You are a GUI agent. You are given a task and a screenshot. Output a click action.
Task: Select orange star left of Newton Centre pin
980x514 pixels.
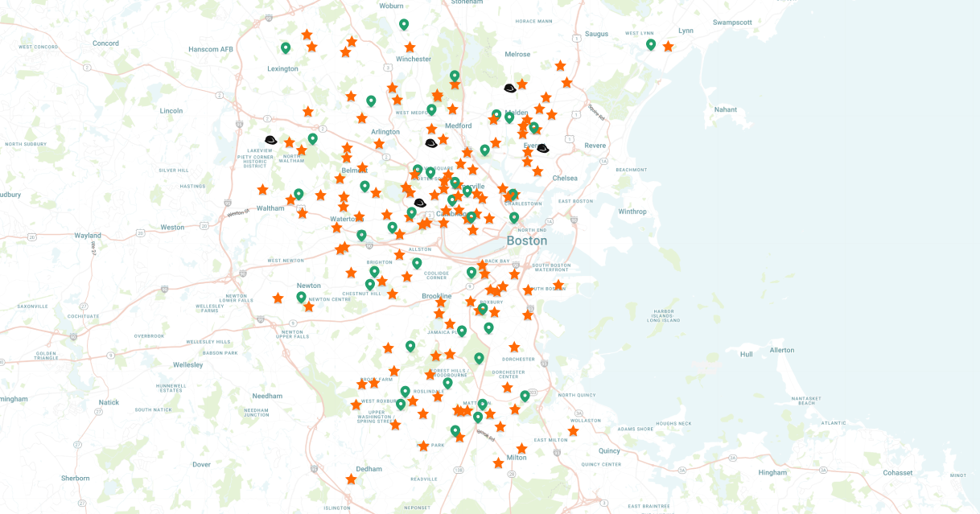278,298
